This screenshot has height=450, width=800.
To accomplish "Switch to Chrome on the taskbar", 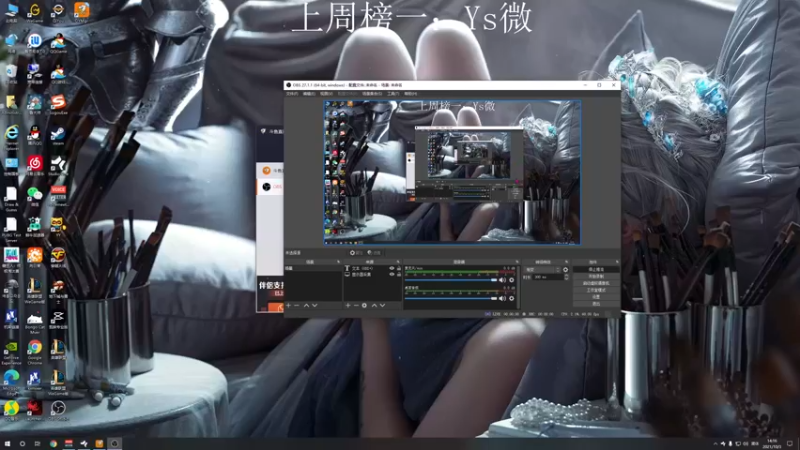I will [53, 444].
